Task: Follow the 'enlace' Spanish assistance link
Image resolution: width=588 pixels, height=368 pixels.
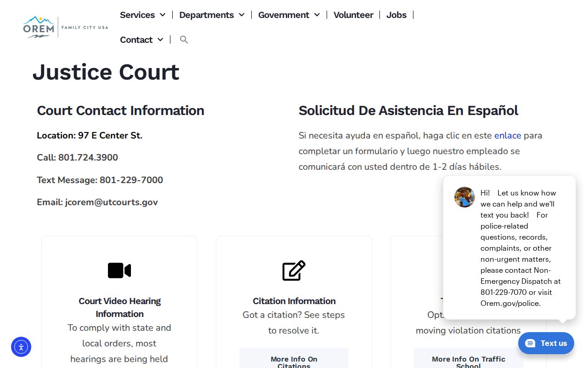Action: (508, 136)
